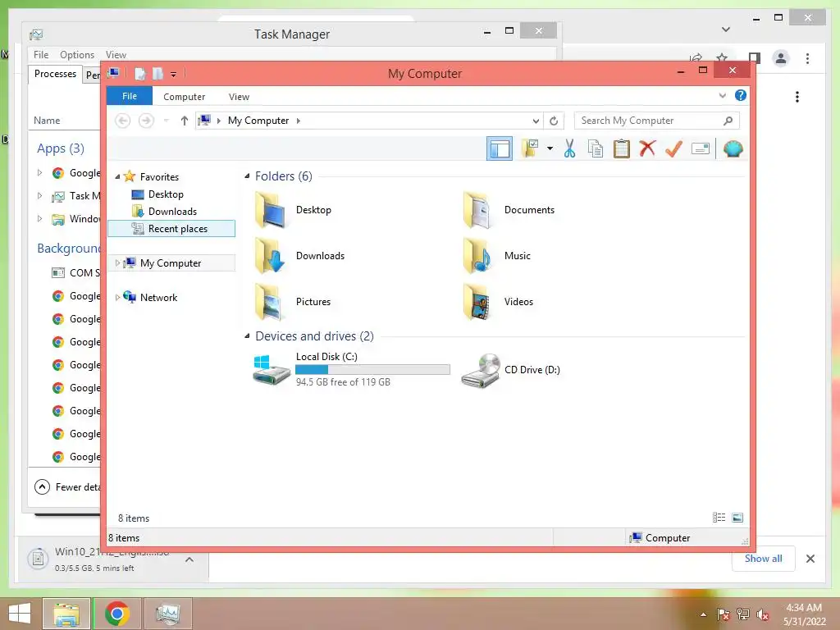This screenshot has height=630, width=840.
Task: Click Local Disk C: usage bar
Action: (372, 370)
